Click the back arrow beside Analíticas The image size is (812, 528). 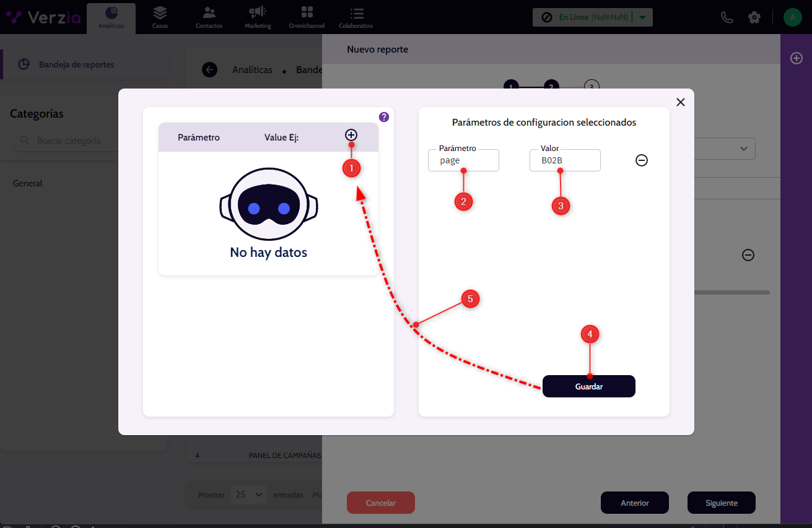[x=209, y=70]
